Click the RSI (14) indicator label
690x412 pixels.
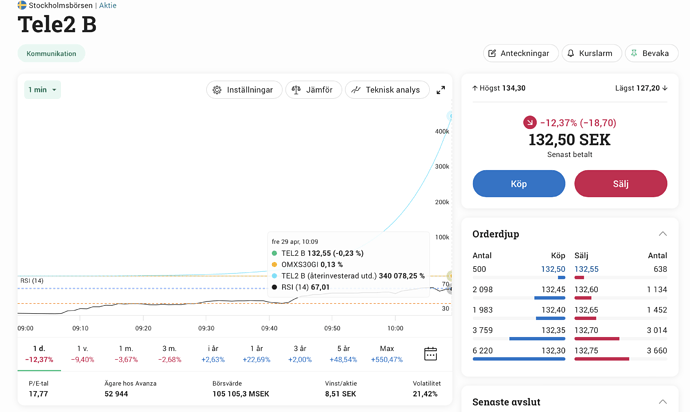(32, 280)
